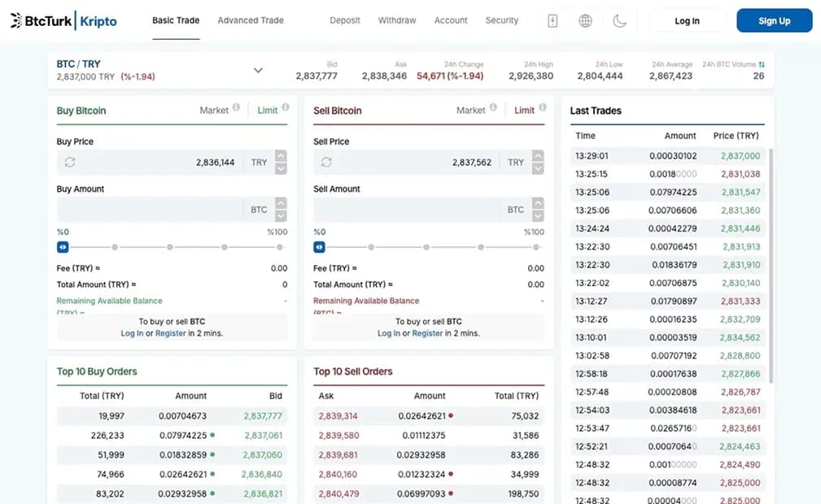Switch to Advanced Trade tab

click(x=251, y=20)
